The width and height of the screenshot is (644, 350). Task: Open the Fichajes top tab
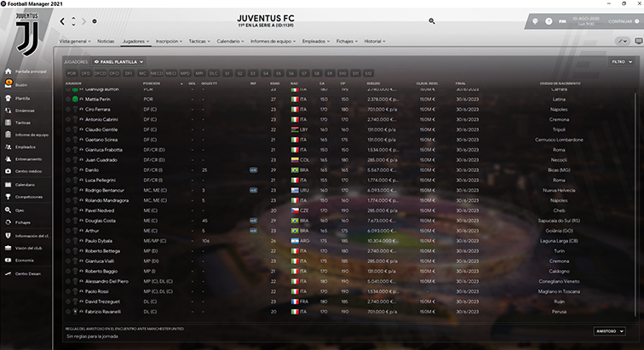347,41
